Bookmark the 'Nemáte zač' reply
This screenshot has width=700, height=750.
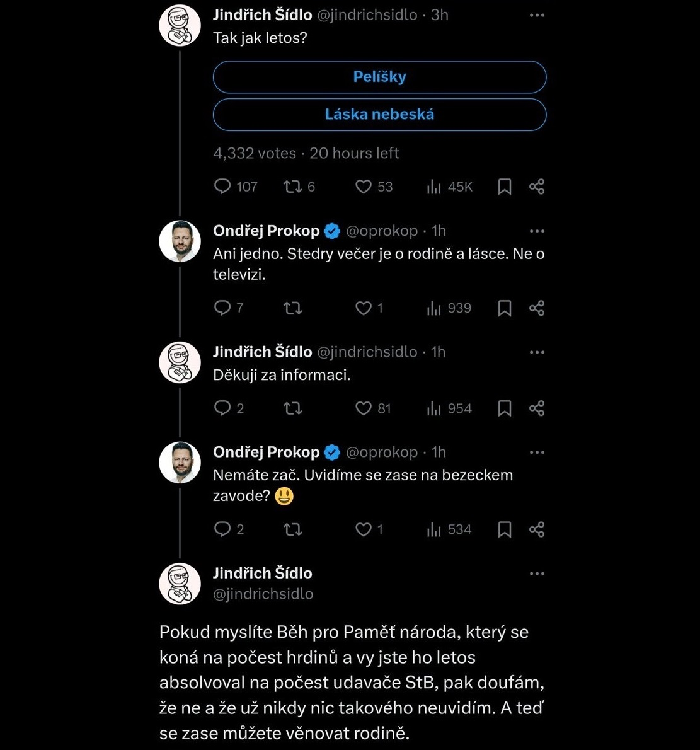505,529
